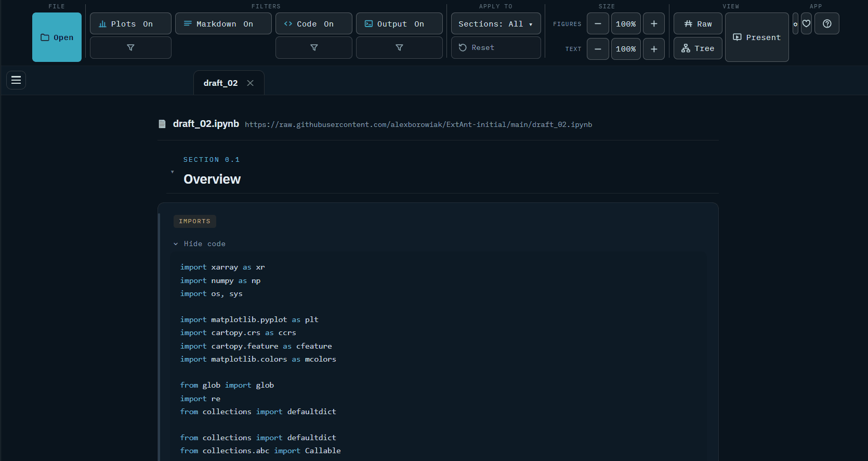Decrease text size with minus button
The image size is (868, 461).
tap(598, 49)
